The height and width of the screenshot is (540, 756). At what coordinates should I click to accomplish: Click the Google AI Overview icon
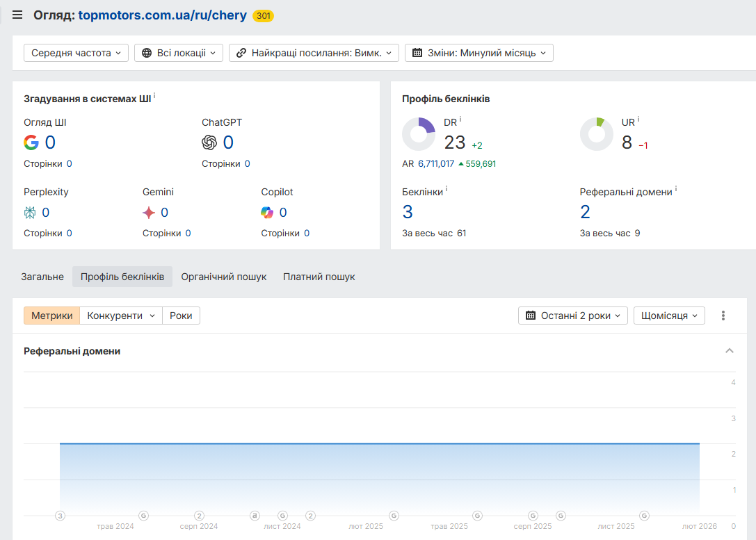(x=31, y=142)
